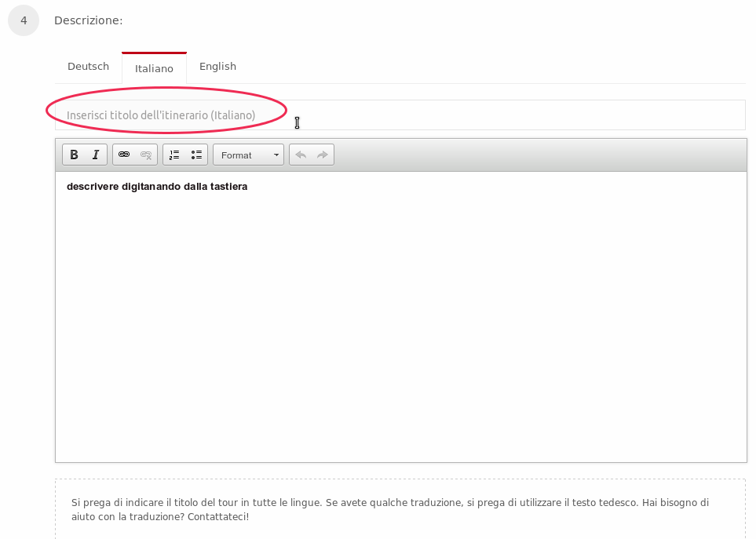Click the small arrow on the Format combo
The width and height of the screenshot is (756, 539).
(x=276, y=155)
